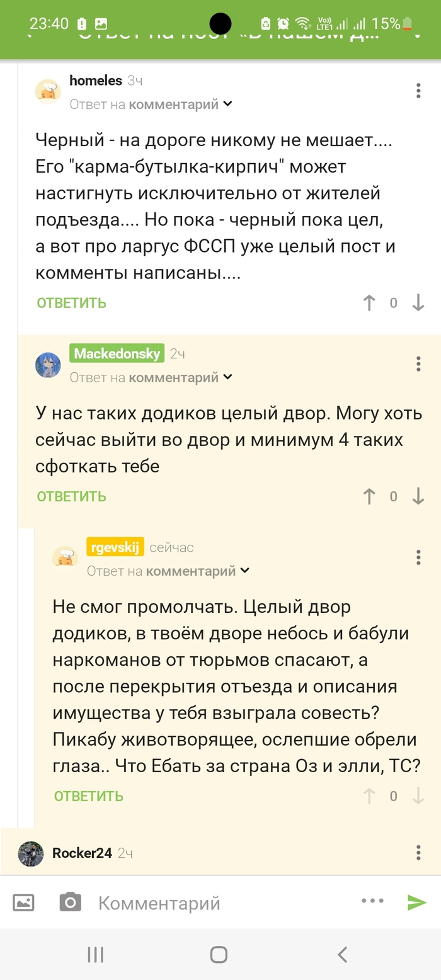Open the image attachment icon near comment field

click(x=23, y=902)
